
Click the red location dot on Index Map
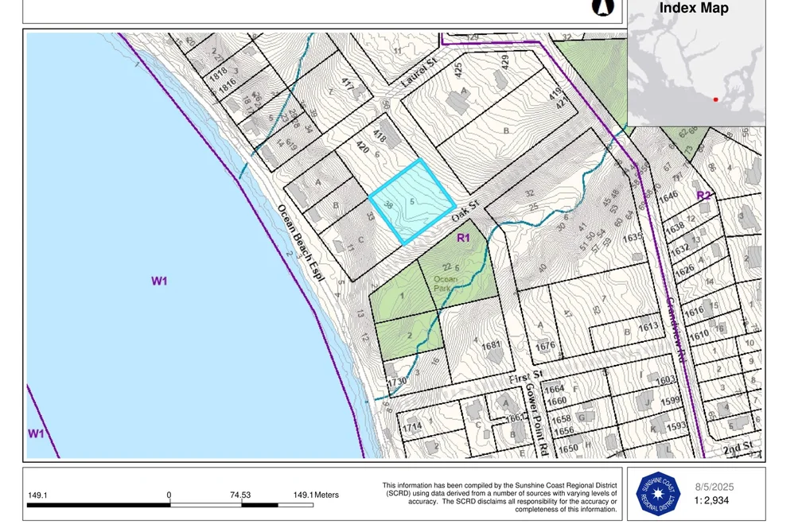(715, 99)
